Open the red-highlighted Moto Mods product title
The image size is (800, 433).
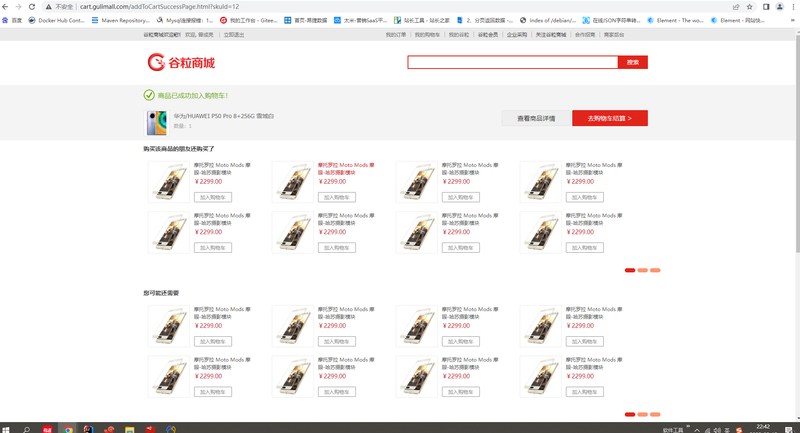click(346, 168)
